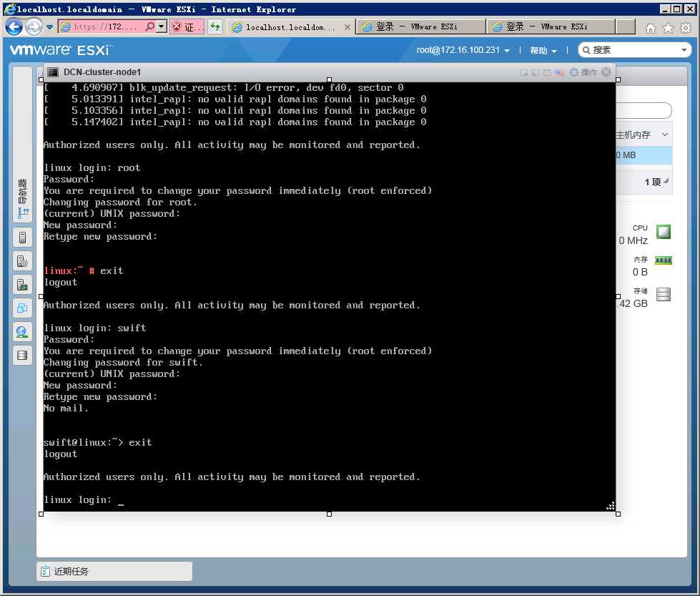Open the IE Tools gear
700x596 pixels.
point(686,28)
